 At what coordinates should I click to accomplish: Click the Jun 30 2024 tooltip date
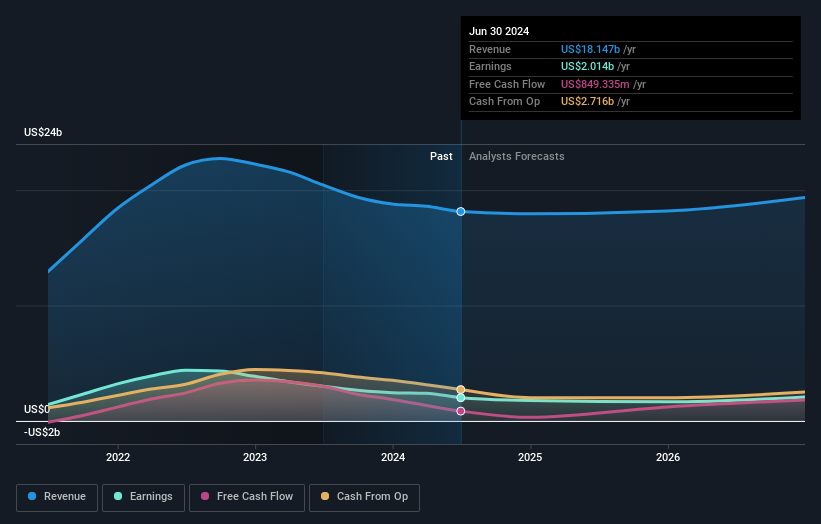499,31
